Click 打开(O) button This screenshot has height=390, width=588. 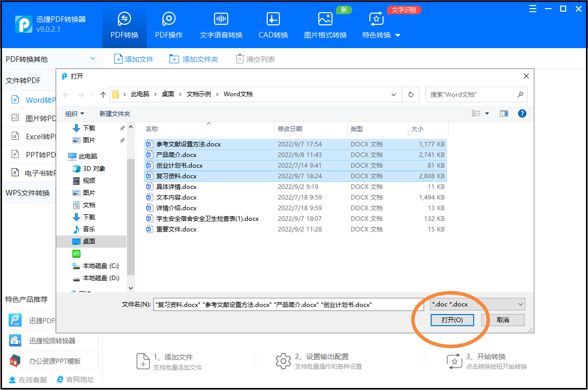(452, 320)
